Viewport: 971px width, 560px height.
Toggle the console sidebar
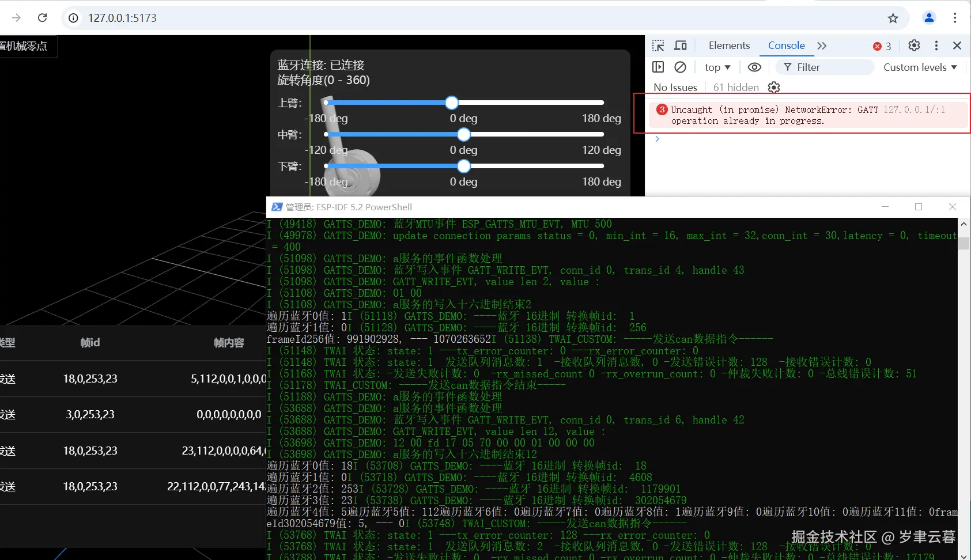coord(658,67)
